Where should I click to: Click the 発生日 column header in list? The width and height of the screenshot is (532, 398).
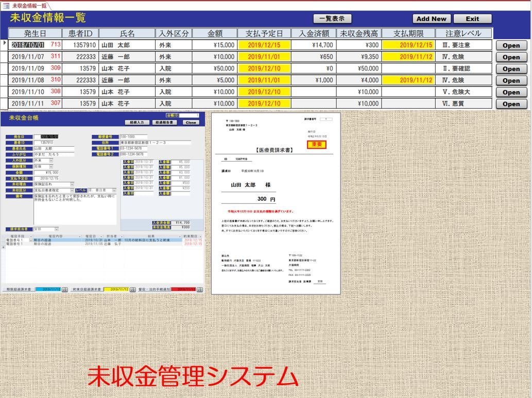pos(35,33)
